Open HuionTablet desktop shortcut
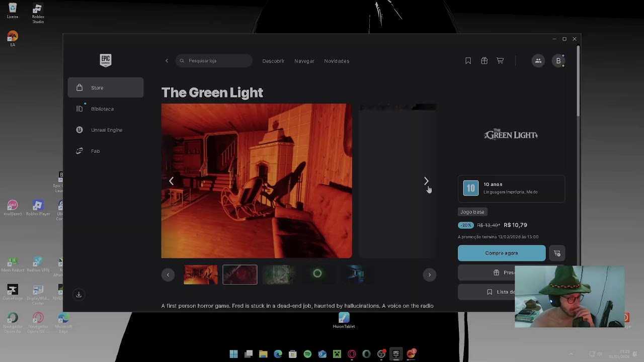 344,320
